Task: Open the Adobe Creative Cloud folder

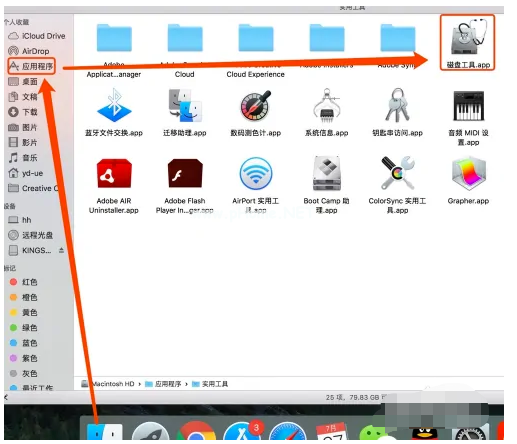Action: point(185,38)
